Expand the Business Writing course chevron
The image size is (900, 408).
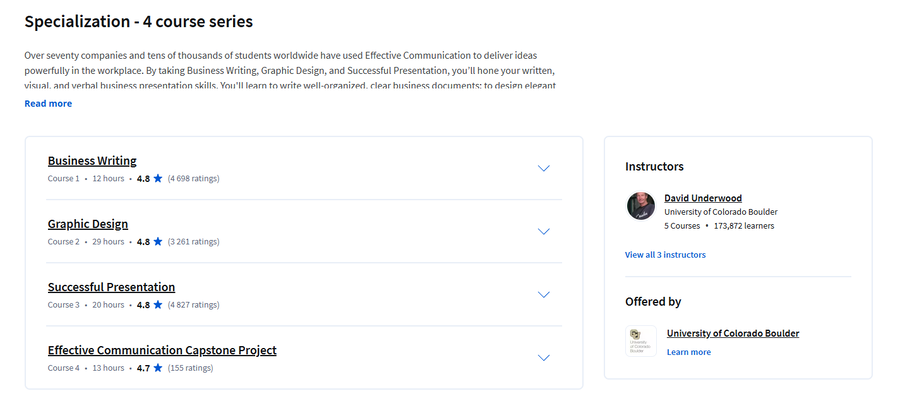544,168
